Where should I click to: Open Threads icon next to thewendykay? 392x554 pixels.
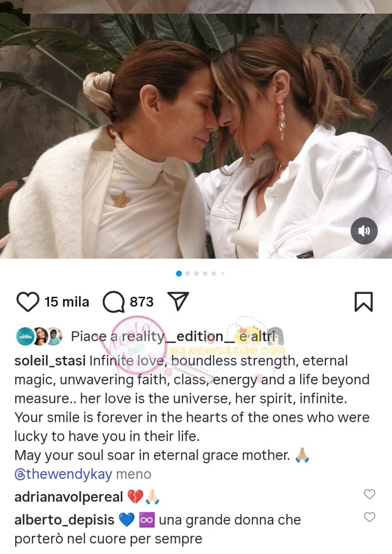tap(20, 474)
